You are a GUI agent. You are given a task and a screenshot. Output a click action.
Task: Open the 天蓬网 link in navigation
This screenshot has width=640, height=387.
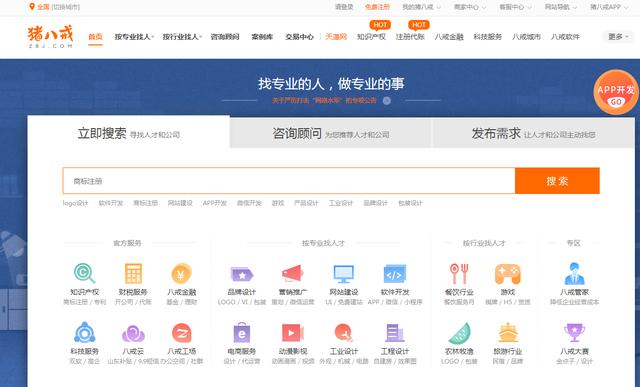point(336,37)
